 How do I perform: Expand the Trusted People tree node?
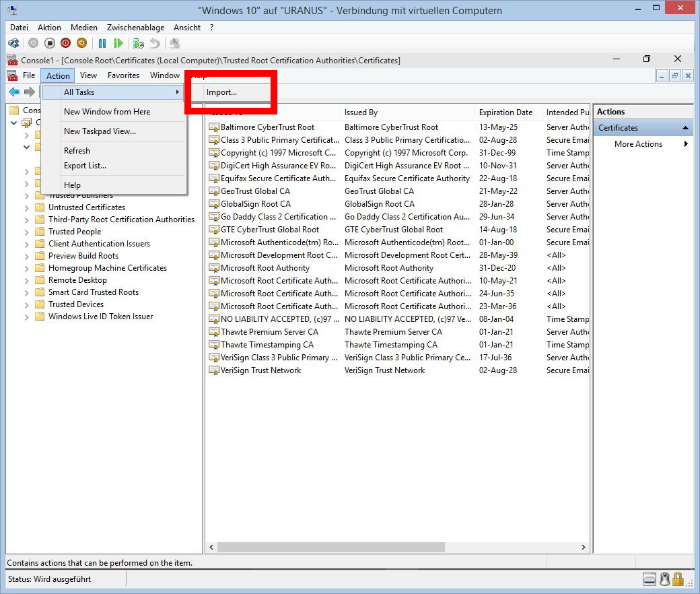point(27,232)
